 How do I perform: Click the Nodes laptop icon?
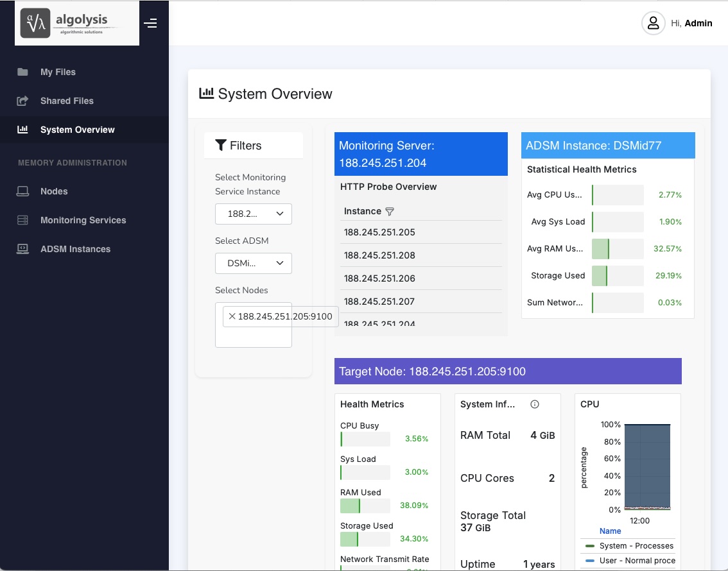23,191
